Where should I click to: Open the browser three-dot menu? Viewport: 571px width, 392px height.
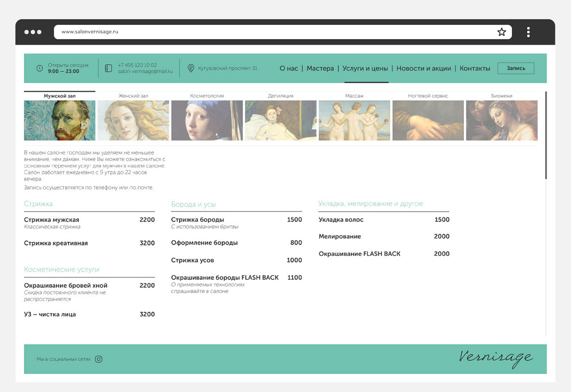point(528,32)
